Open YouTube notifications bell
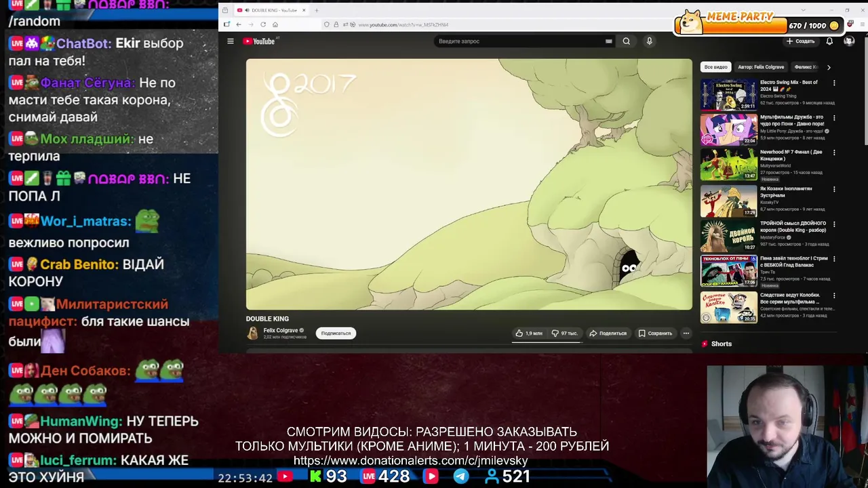Viewport: 868px width, 488px height. (x=829, y=41)
